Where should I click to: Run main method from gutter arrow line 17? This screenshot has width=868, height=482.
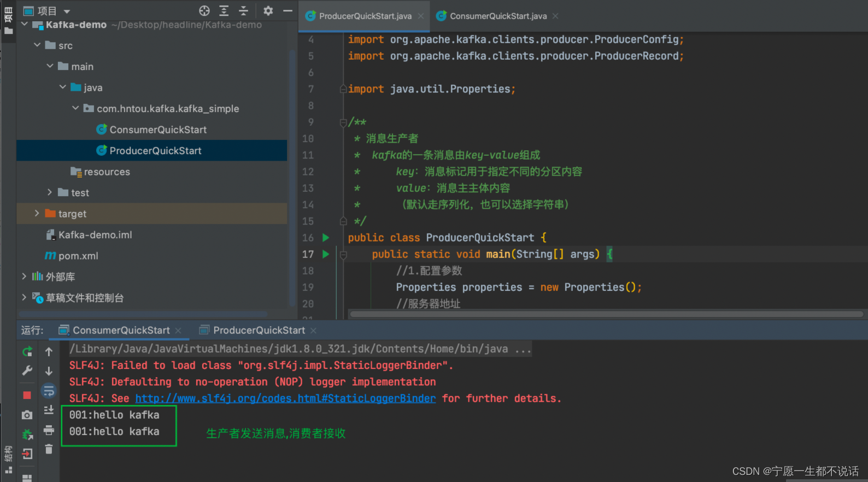(326, 254)
